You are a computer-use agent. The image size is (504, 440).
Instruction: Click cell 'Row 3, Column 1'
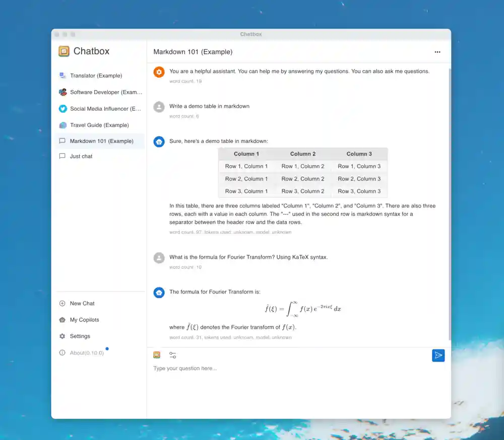(x=246, y=191)
